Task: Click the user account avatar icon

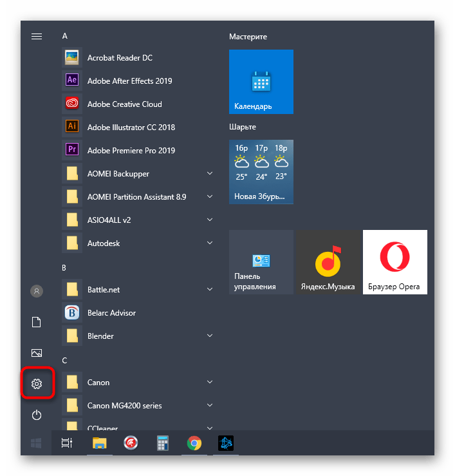Action: click(x=37, y=291)
